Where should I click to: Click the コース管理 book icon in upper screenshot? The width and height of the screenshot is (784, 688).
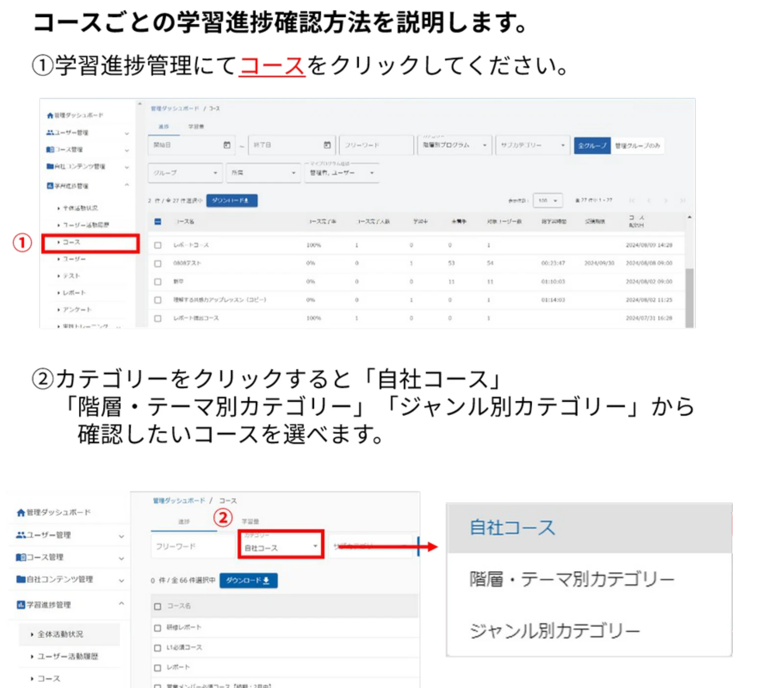(x=50, y=149)
